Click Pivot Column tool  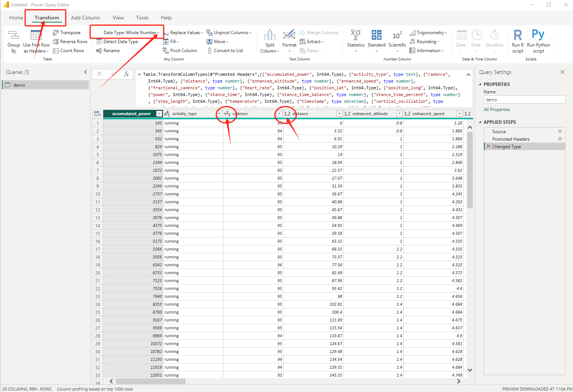coord(180,51)
